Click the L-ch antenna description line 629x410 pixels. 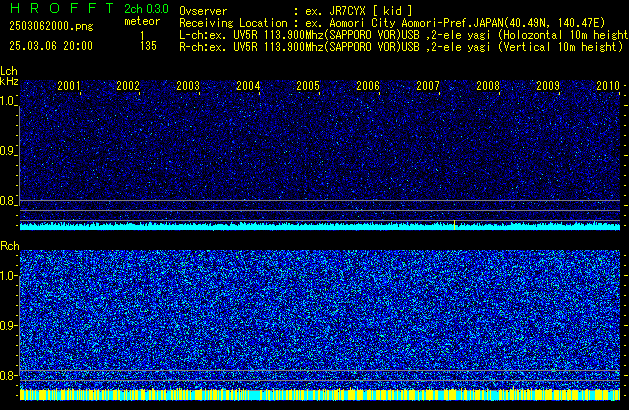coord(403,35)
